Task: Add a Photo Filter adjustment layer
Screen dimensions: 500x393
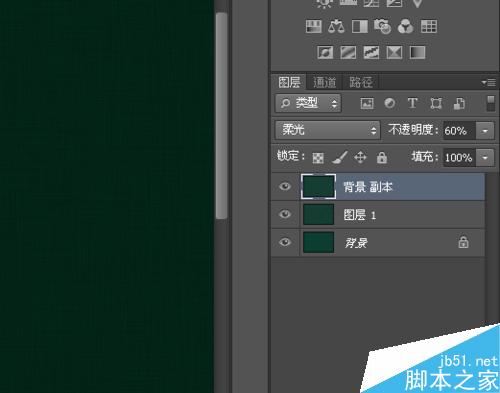Action: click(x=382, y=26)
